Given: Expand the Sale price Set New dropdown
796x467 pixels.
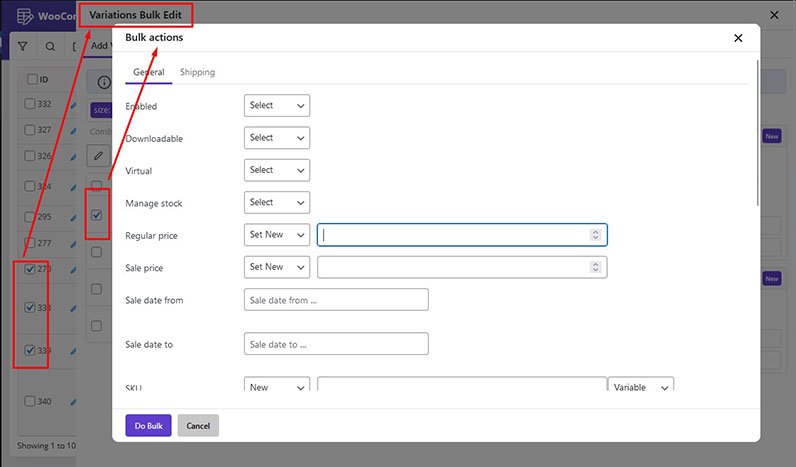Looking at the screenshot, I should (276, 267).
